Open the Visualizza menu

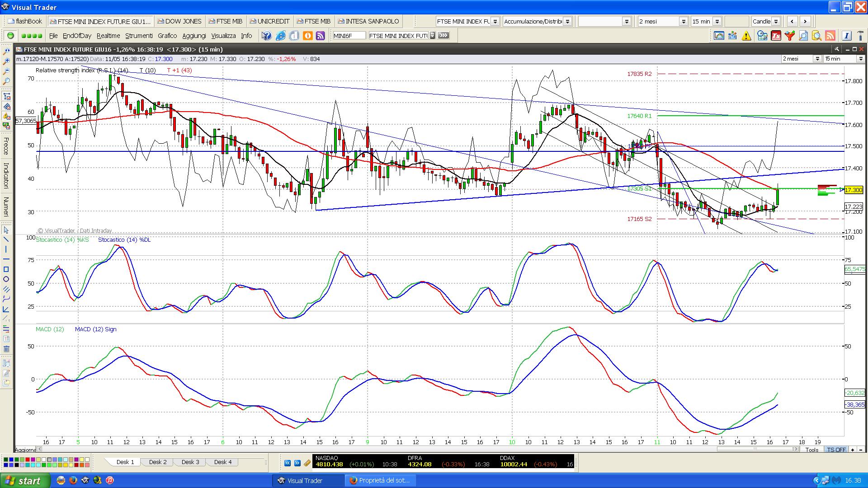tap(223, 36)
